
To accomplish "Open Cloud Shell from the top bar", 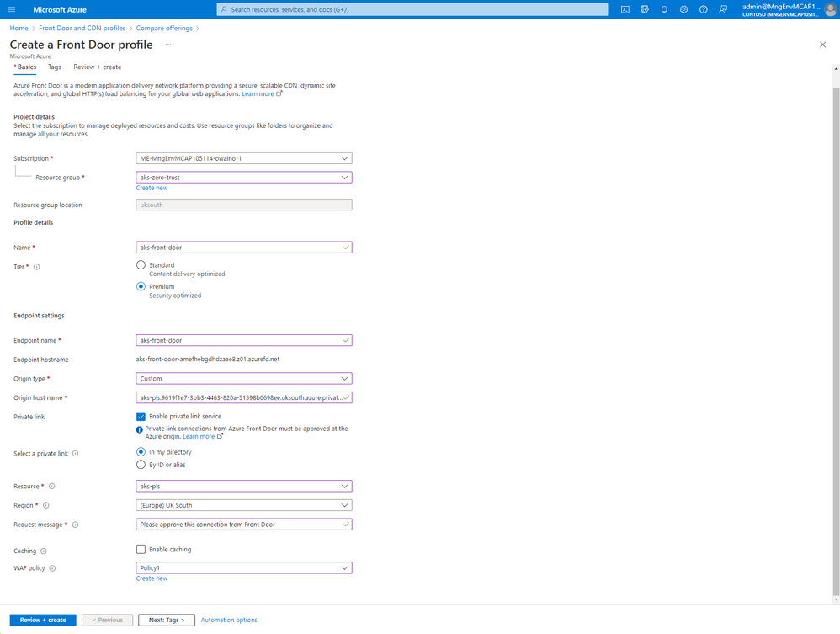I will [625, 9].
